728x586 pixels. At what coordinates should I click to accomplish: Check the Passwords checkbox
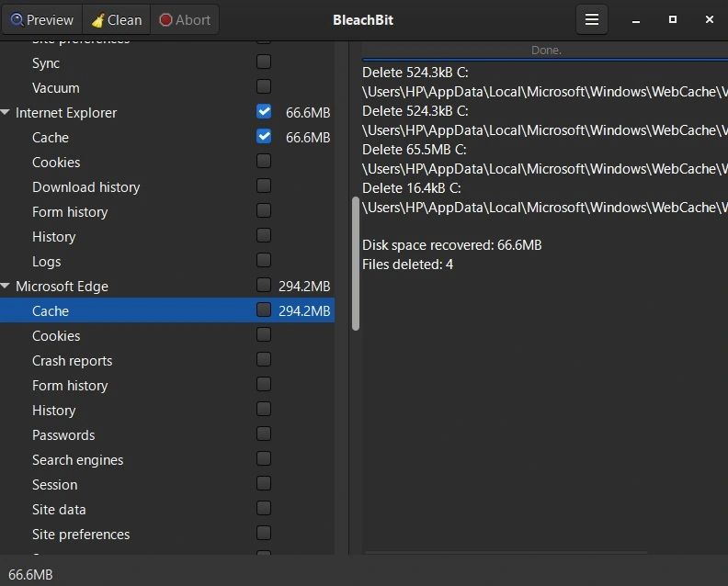pyautogui.click(x=264, y=434)
